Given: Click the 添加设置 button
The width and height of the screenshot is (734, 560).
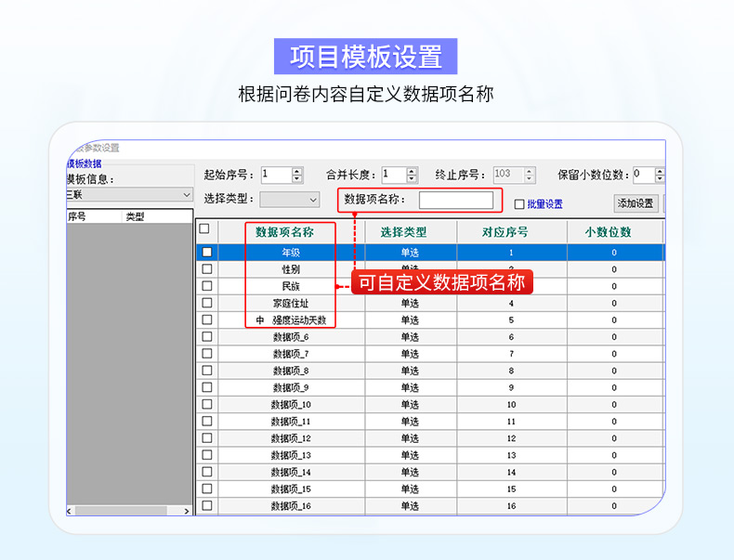Looking at the screenshot, I should point(636,203).
